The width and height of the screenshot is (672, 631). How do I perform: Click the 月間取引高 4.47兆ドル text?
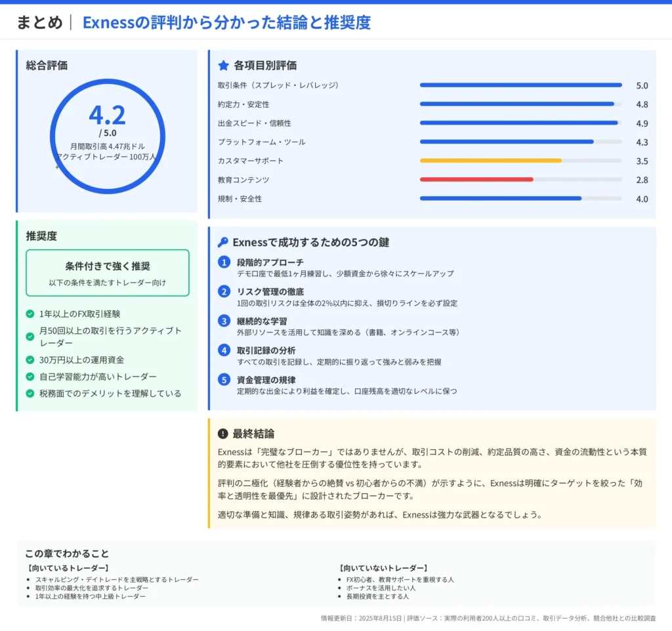click(x=108, y=146)
